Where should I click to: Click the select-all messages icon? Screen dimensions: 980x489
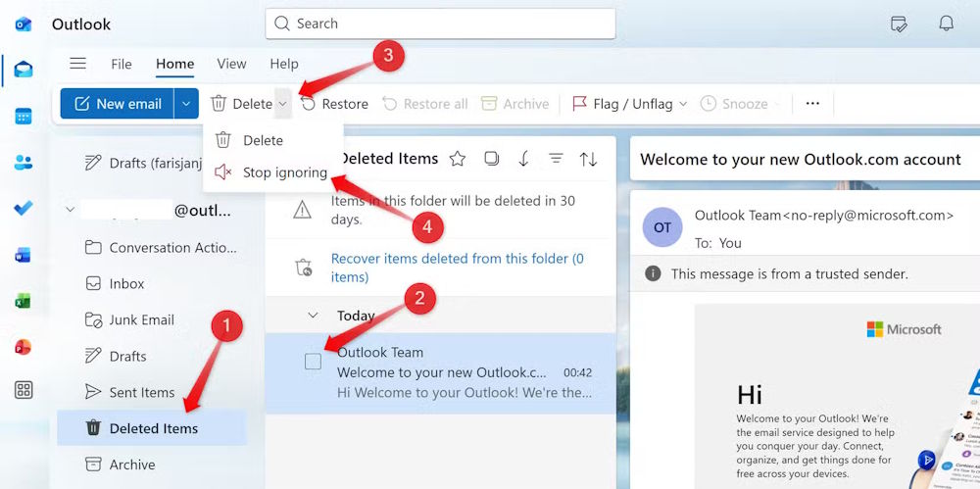tap(491, 159)
